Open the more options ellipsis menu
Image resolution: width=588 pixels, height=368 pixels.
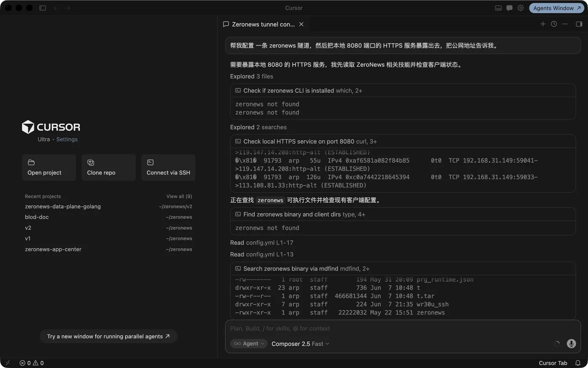click(565, 24)
